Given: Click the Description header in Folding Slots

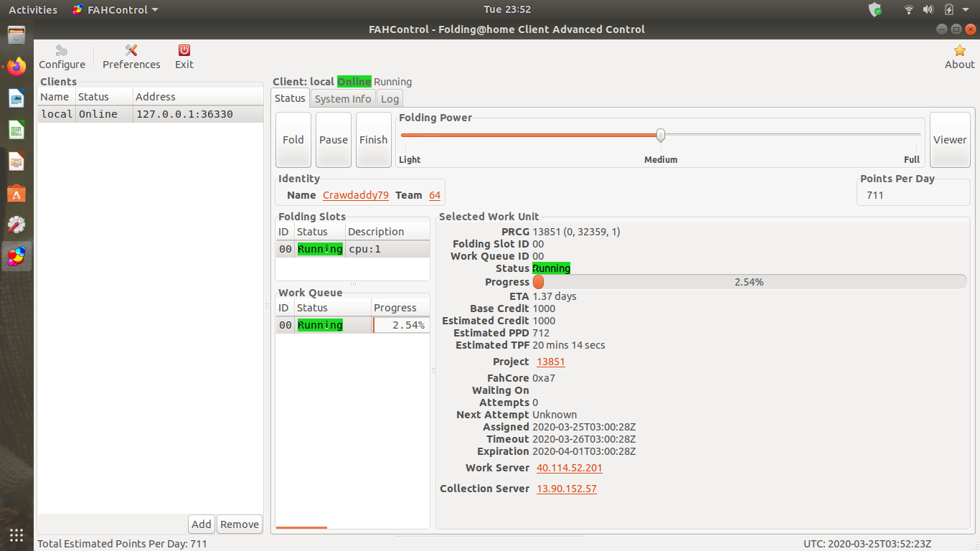Looking at the screenshot, I should point(387,232).
